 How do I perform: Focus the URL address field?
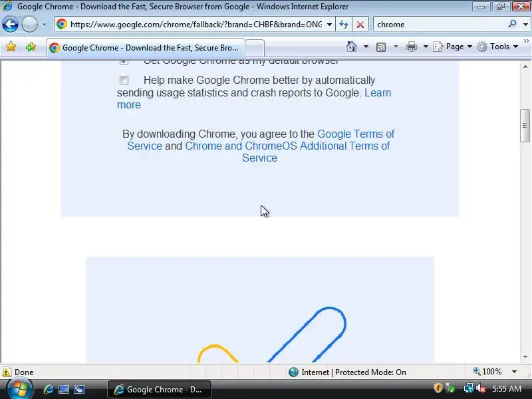point(196,25)
